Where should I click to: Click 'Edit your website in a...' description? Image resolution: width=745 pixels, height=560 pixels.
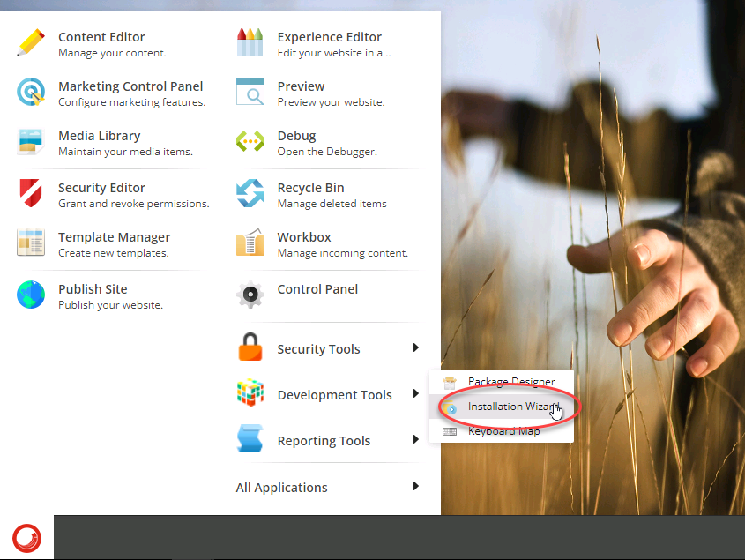coord(334,53)
